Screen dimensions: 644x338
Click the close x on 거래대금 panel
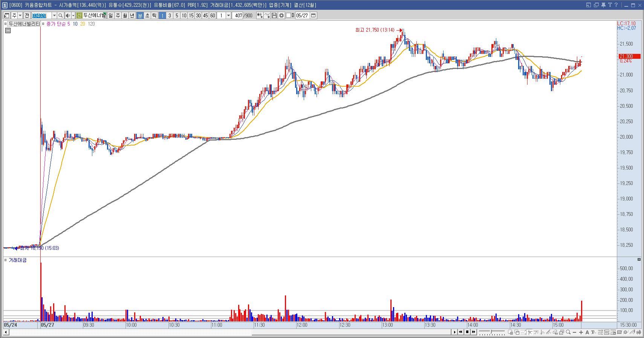[x=639, y=260]
